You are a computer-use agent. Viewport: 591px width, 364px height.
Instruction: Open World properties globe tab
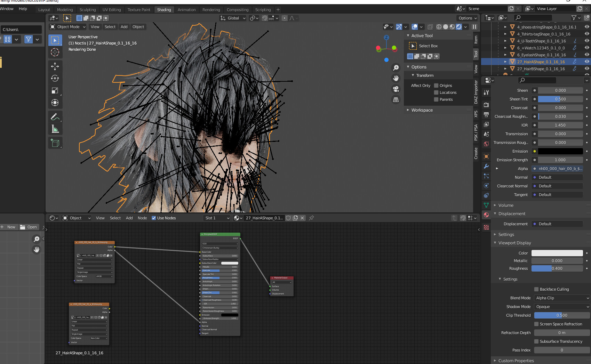click(x=486, y=144)
